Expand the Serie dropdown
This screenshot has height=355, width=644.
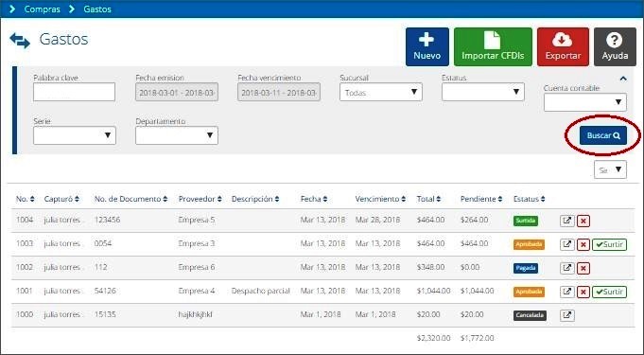click(75, 135)
